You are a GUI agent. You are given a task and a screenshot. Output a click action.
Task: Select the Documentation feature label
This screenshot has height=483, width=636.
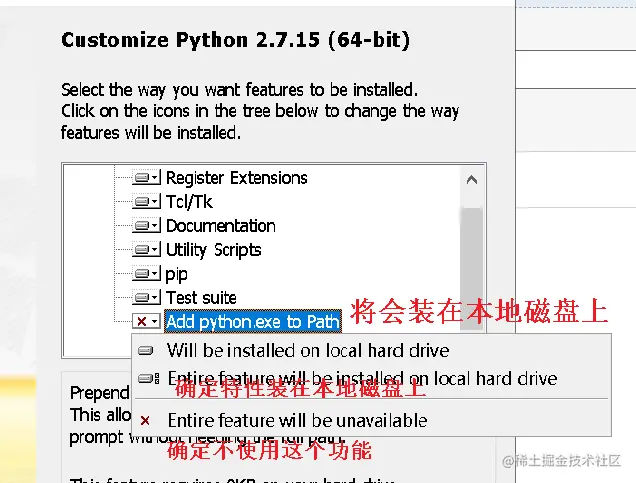[221, 225]
